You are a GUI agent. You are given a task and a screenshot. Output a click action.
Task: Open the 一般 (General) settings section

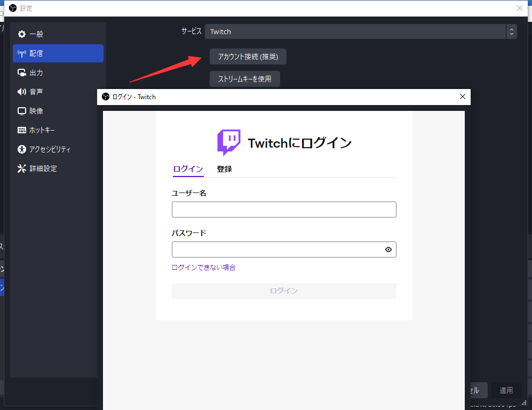(x=37, y=34)
